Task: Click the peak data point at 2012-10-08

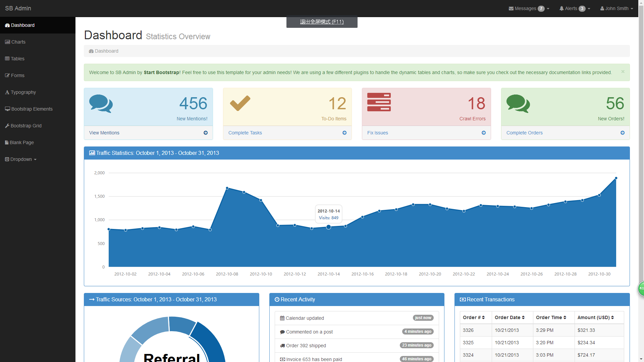Action: point(227,188)
